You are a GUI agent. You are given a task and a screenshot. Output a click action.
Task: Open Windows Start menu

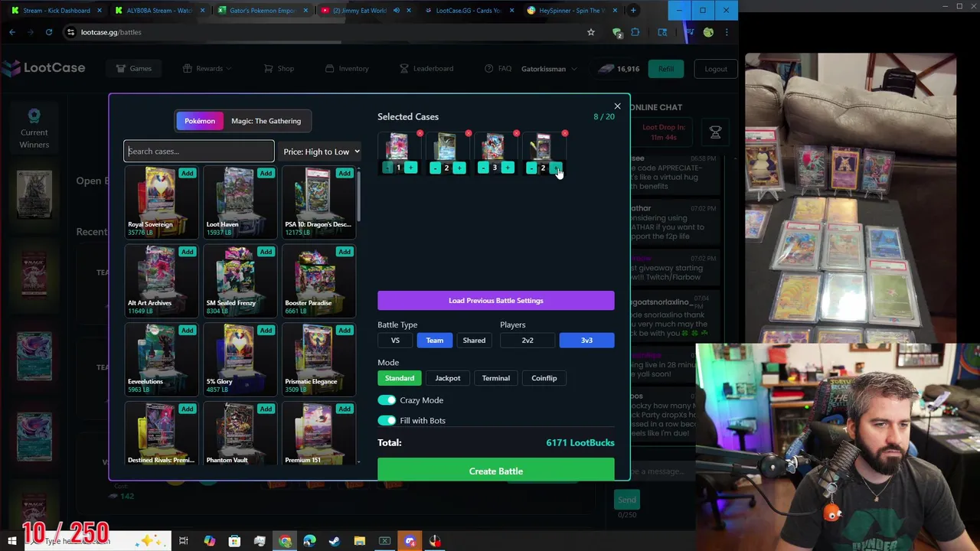tap(11, 541)
